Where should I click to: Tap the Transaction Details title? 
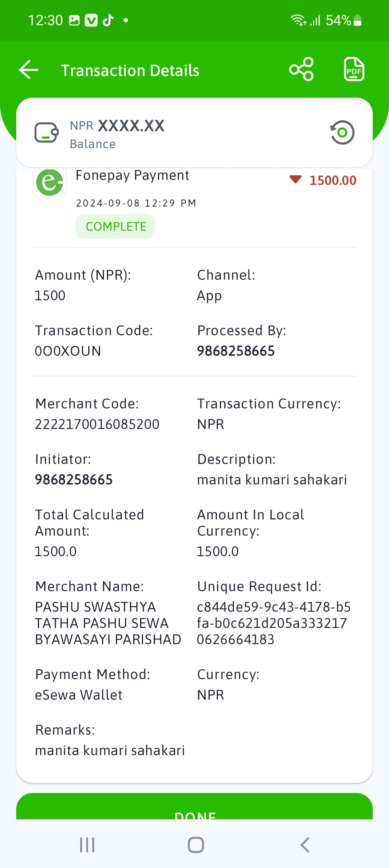pyautogui.click(x=130, y=70)
